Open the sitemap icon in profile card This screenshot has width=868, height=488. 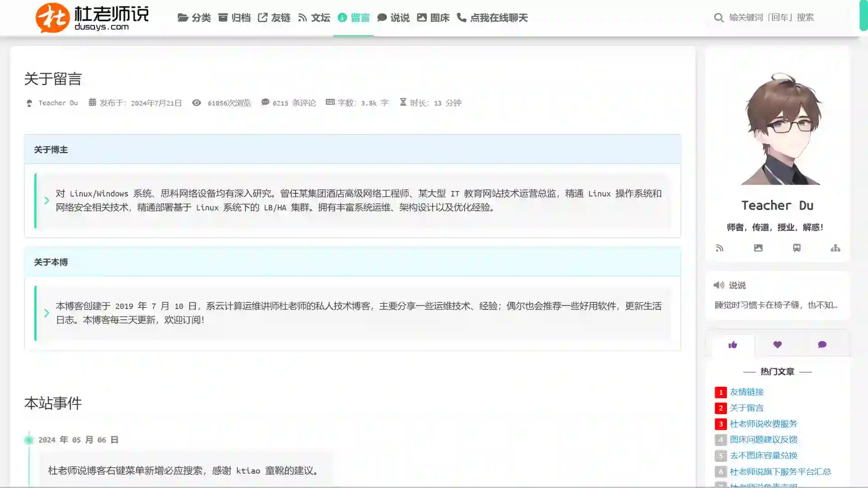pos(835,248)
